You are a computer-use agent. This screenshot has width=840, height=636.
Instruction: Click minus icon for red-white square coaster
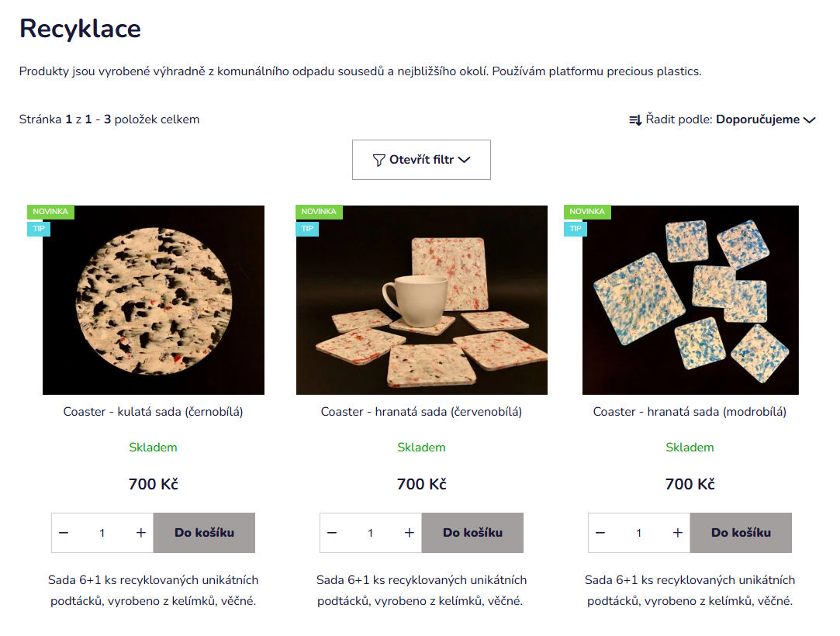pyautogui.click(x=333, y=533)
